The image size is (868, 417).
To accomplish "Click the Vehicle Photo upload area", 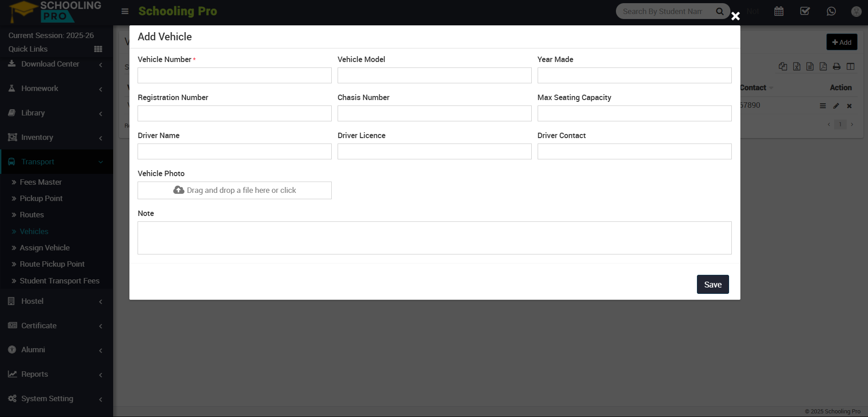I will pos(234,191).
